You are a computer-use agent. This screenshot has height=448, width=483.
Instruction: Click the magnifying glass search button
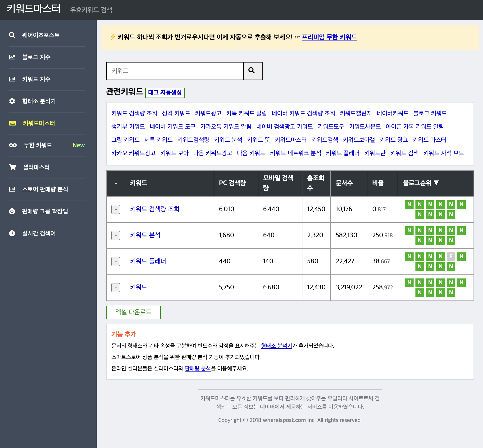(x=253, y=71)
